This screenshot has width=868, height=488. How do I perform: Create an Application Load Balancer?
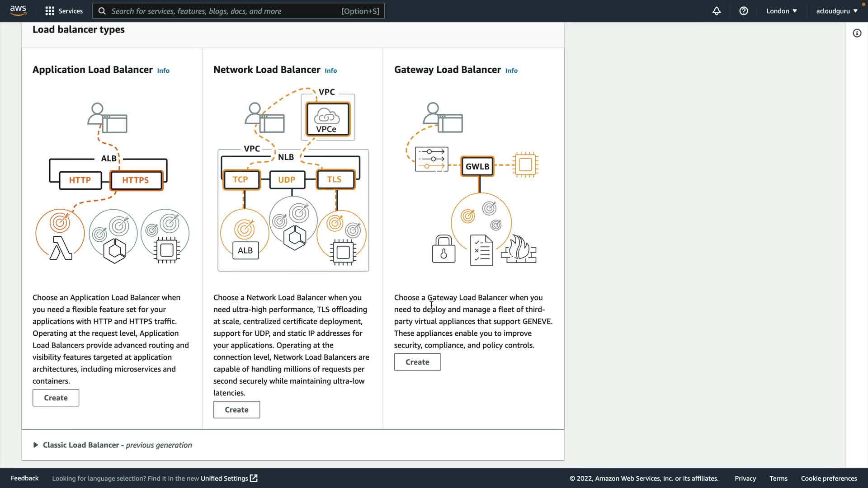tap(56, 398)
